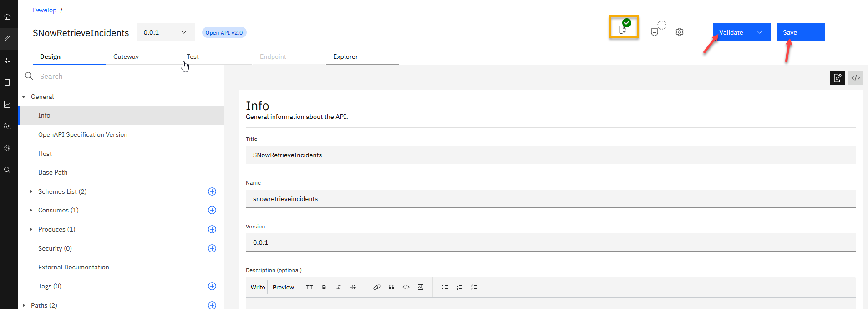868x309 pixels.
Task: Apply bold formatting in description editor
Action: pos(324,287)
